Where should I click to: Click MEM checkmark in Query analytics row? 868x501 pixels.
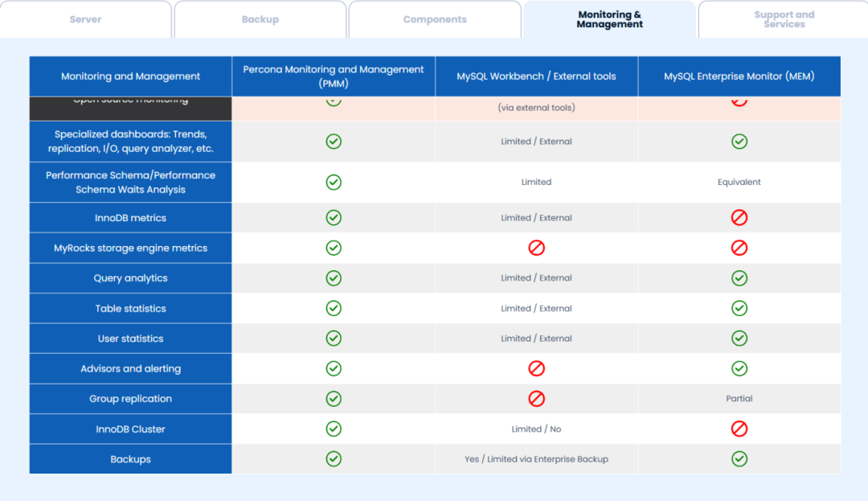pos(739,278)
